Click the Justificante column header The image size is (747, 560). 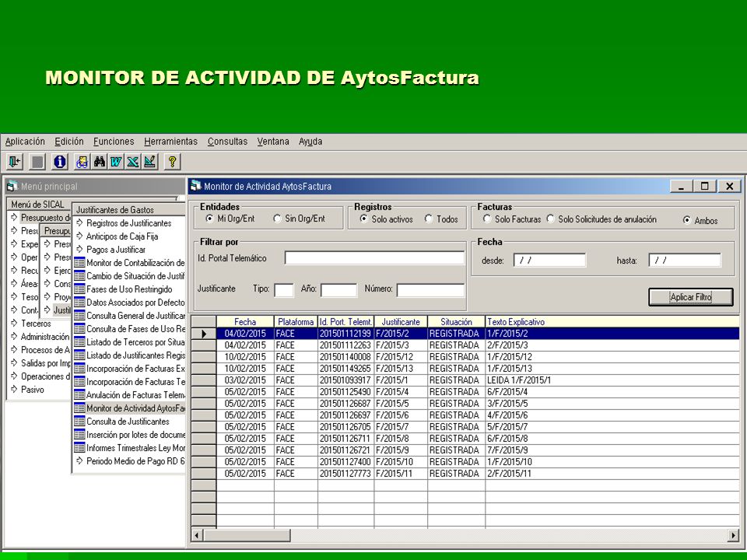401,322
